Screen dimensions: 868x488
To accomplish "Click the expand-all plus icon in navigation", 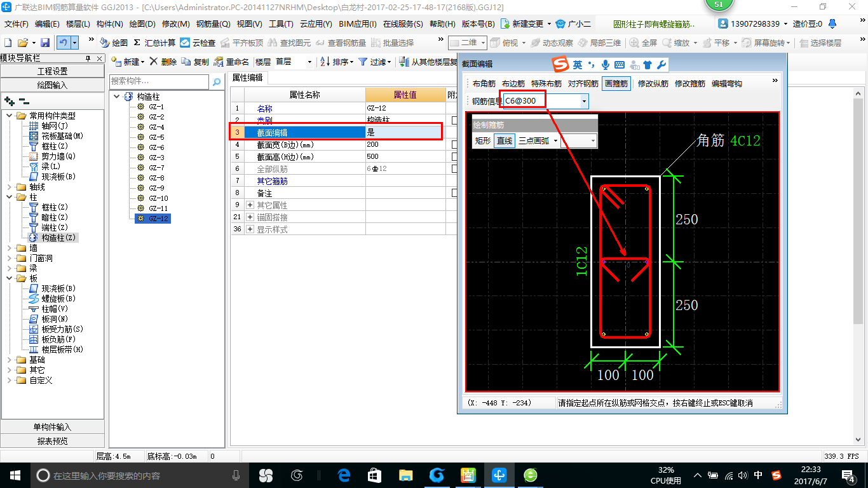I will (9, 101).
